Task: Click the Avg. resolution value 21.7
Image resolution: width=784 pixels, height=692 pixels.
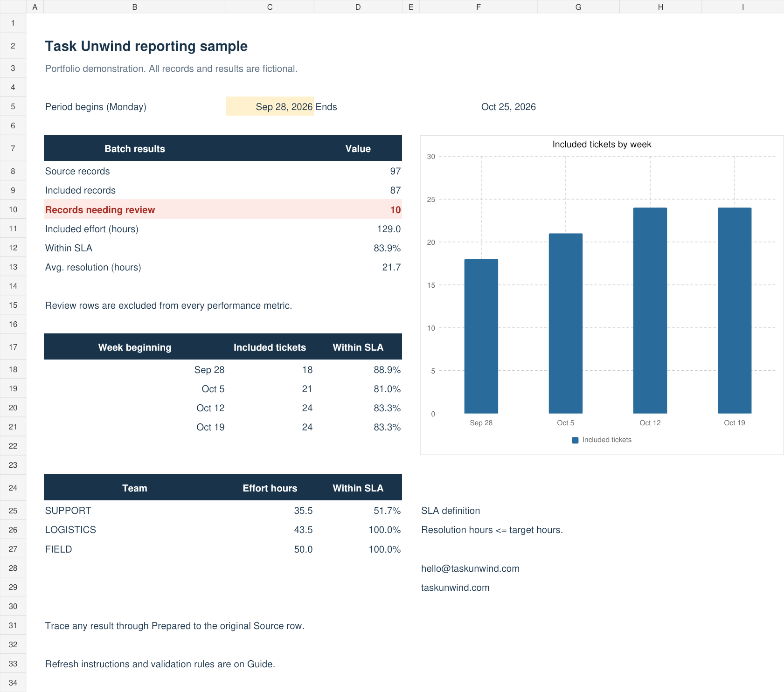Action: tap(391, 267)
